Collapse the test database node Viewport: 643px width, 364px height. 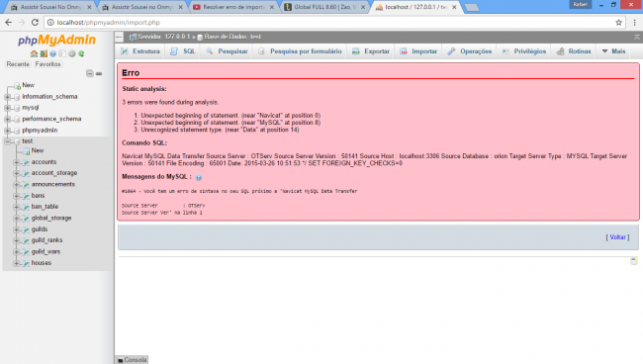click(x=7, y=141)
